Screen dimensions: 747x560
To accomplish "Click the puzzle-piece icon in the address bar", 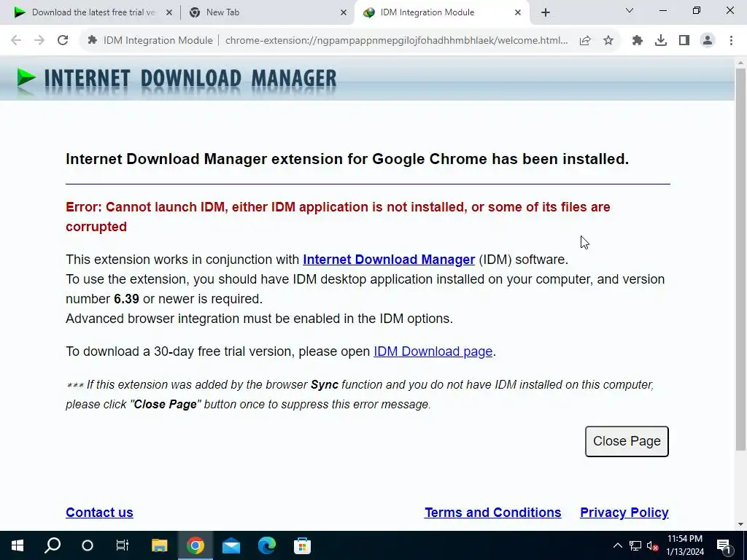I will point(93,41).
